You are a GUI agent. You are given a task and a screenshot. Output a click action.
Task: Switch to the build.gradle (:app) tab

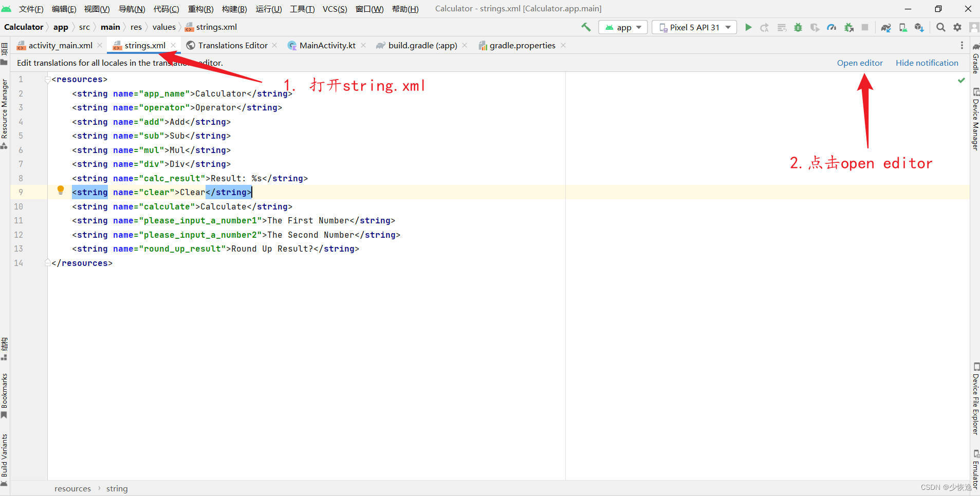(422, 45)
